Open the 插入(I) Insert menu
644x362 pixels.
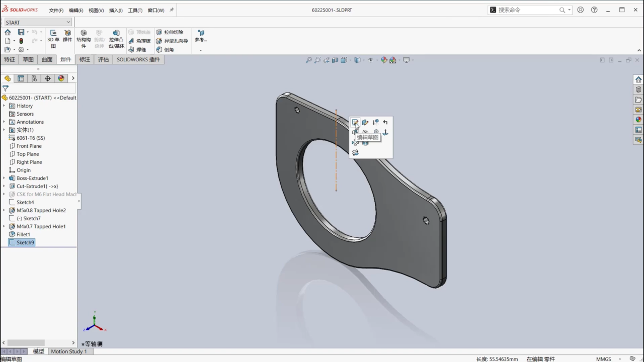(116, 10)
